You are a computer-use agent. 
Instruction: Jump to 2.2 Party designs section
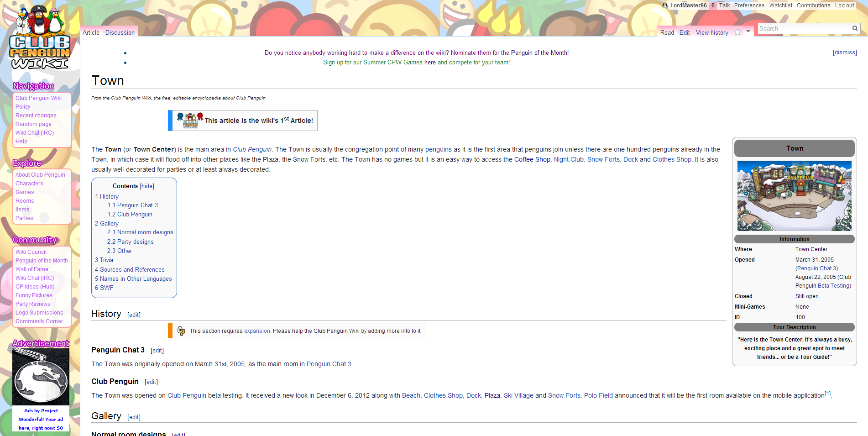[131, 242]
